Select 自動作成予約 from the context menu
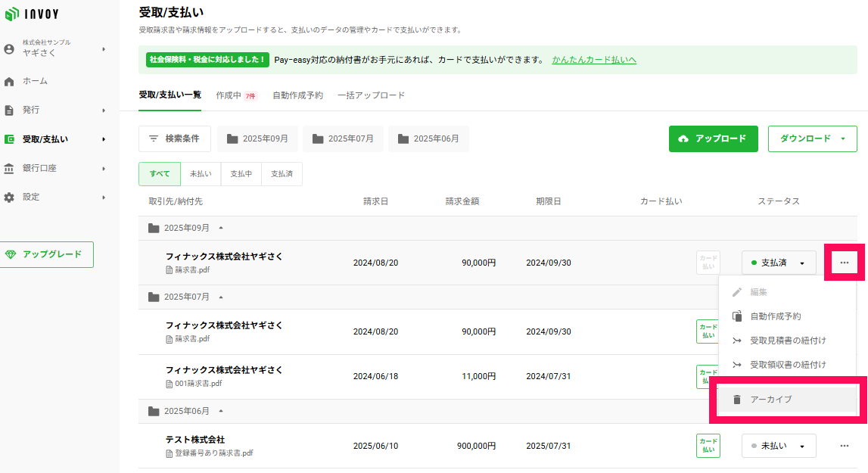The width and height of the screenshot is (868, 473). [786, 316]
